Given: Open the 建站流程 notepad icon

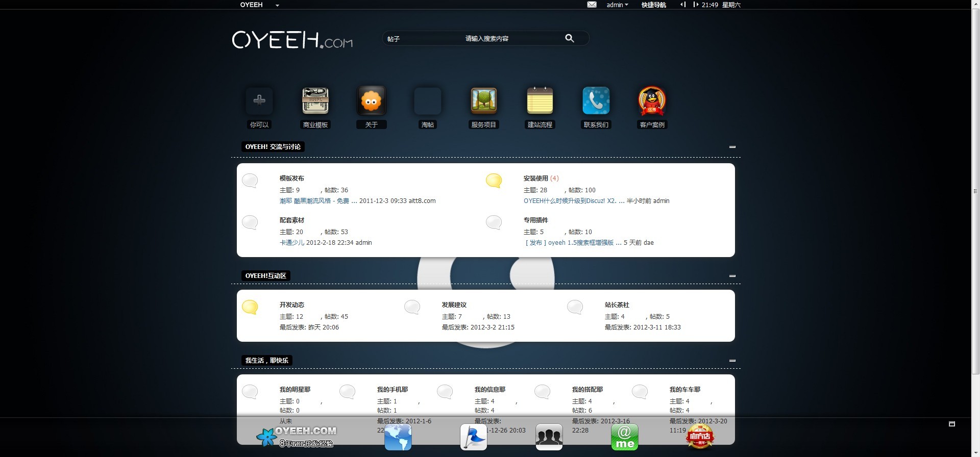Looking at the screenshot, I should 540,100.
